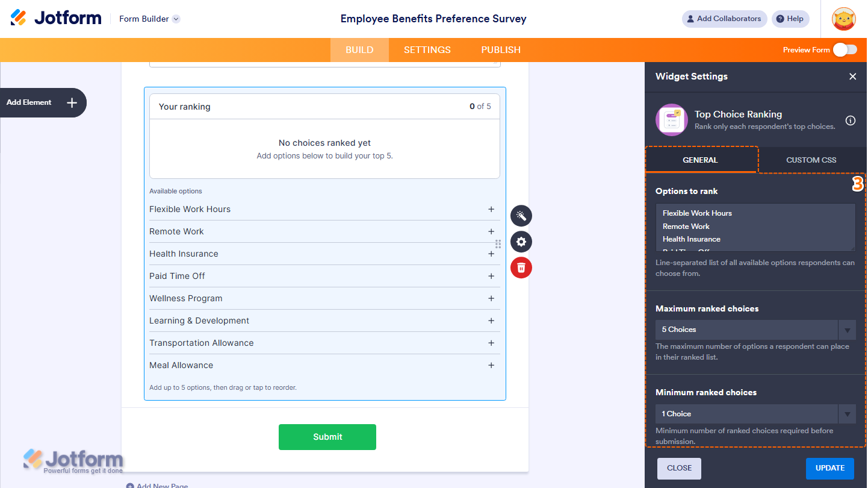Click the Jotform logo
Screen dimensions: 868x488
click(x=56, y=18)
